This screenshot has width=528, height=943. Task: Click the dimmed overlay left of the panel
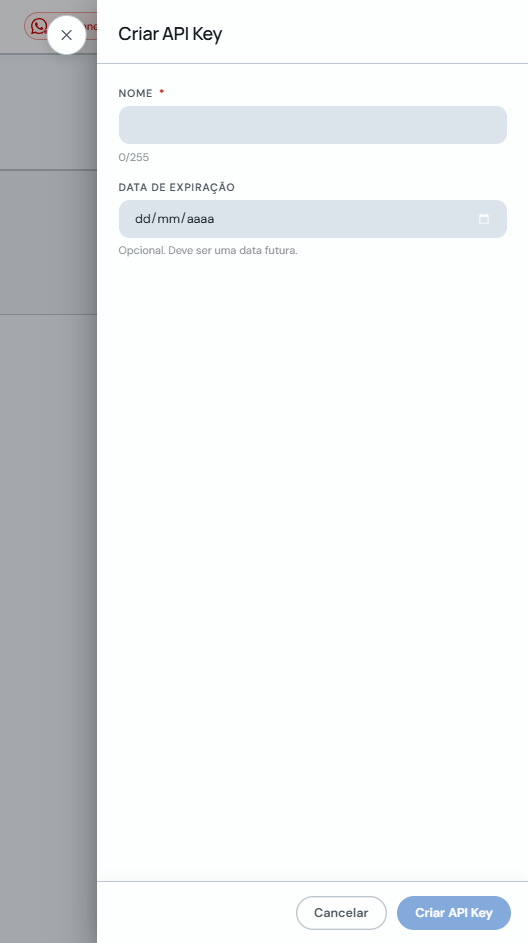[x=48, y=541]
